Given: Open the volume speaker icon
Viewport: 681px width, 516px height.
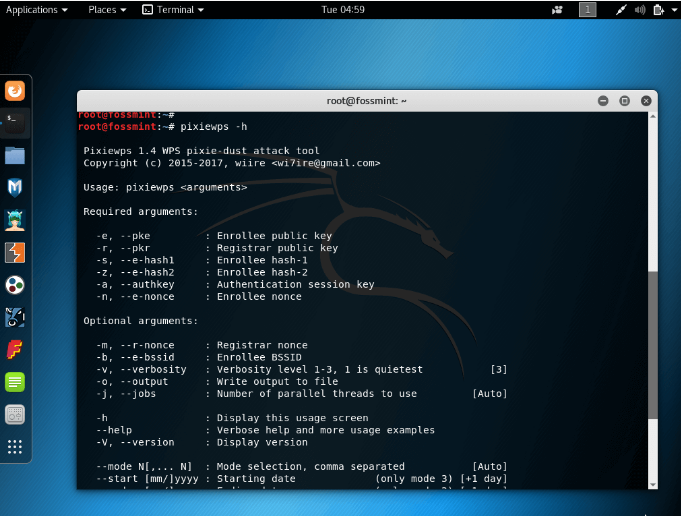Looking at the screenshot, I should tap(640, 10).
